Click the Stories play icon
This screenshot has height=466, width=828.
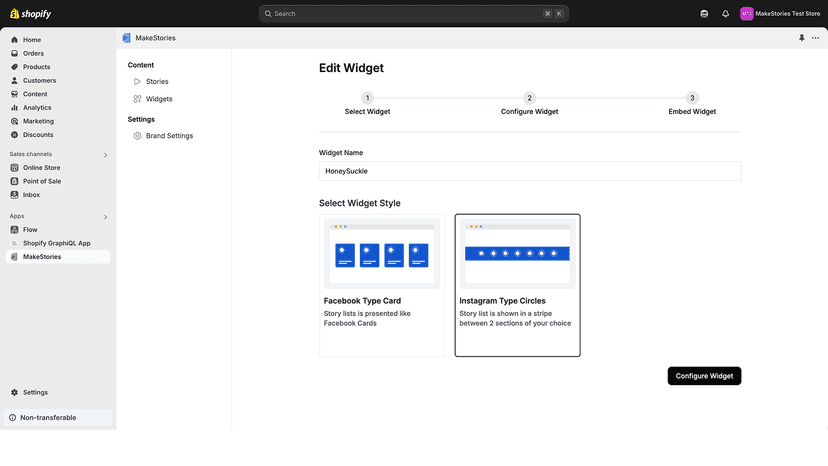click(137, 81)
